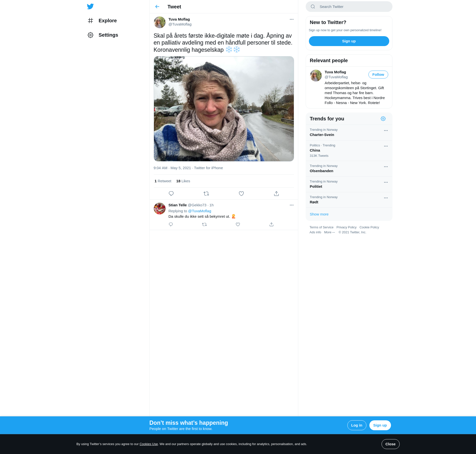476x454 pixels.
Task: Click the Twitter bird logo
Action: pyautogui.click(x=90, y=6)
